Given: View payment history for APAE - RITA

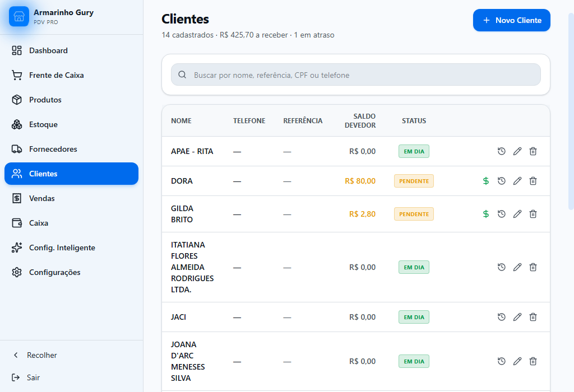Looking at the screenshot, I should point(502,151).
